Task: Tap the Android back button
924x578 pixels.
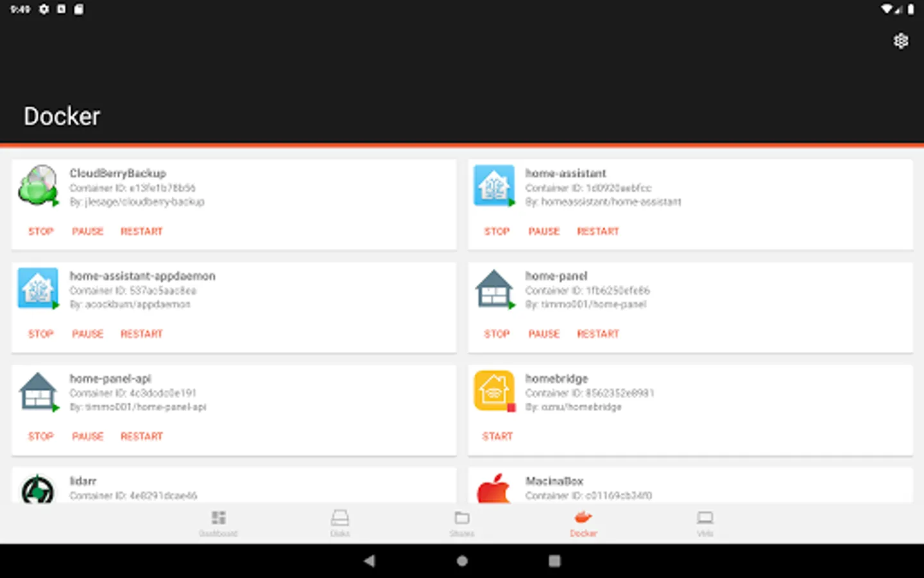Action: 369,561
